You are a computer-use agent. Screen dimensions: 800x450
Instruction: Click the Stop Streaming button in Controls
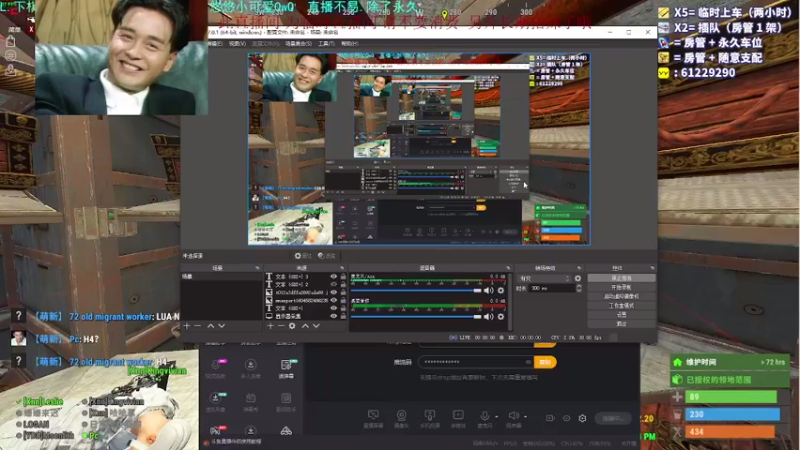click(621, 278)
